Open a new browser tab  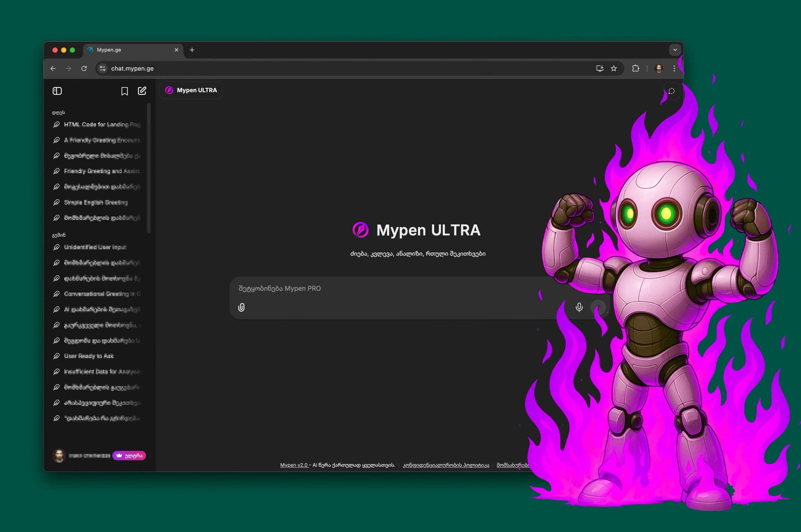(192, 50)
